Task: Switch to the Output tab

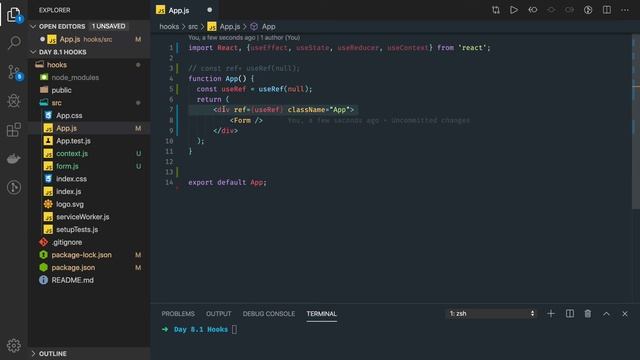Action: [x=218, y=313]
